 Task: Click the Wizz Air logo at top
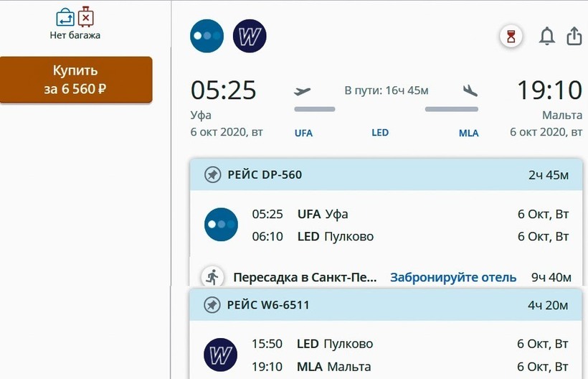pos(249,35)
